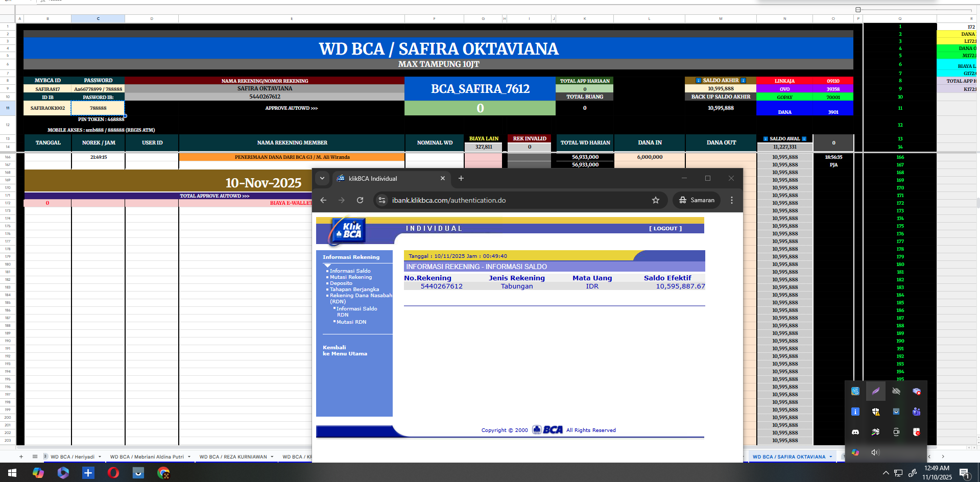Open the Windows Start menu
980x482 pixels.
coord(12,473)
